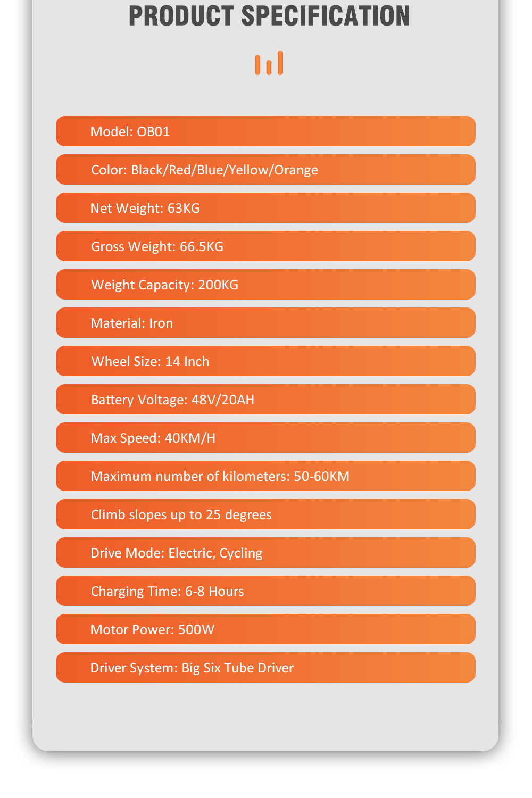Click the Product Specification heading

(x=269, y=15)
